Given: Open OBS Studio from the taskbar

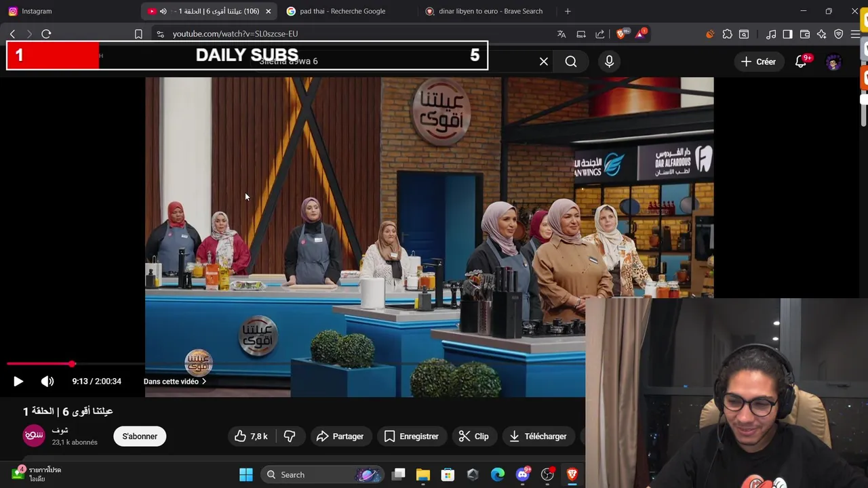Looking at the screenshot, I should tap(547, 474).
